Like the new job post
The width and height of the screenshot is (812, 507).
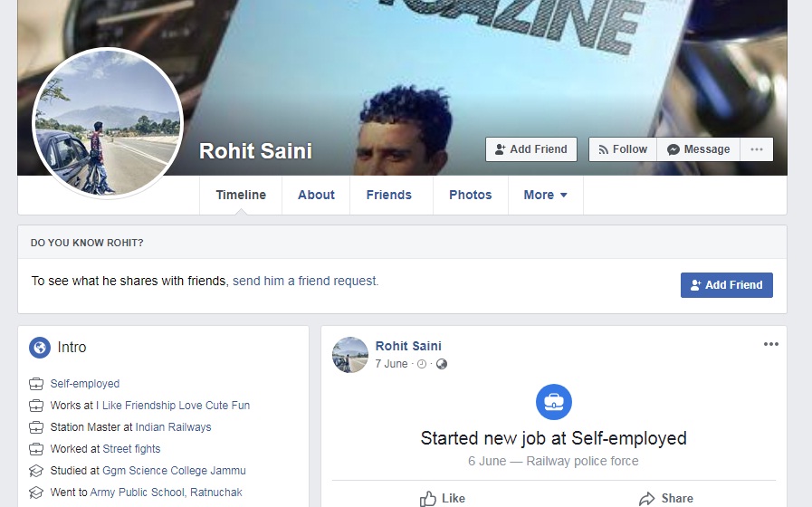tap(443, 499)
